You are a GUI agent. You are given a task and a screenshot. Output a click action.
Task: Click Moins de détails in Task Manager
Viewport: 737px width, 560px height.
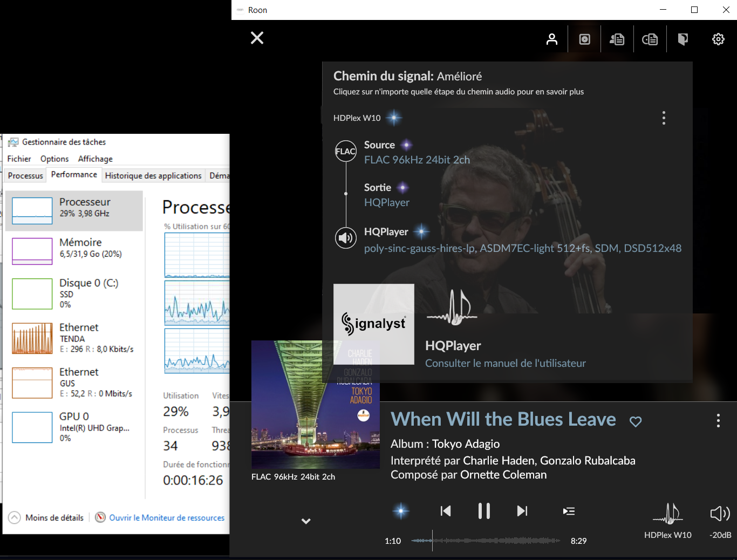(x=47, y=518)
